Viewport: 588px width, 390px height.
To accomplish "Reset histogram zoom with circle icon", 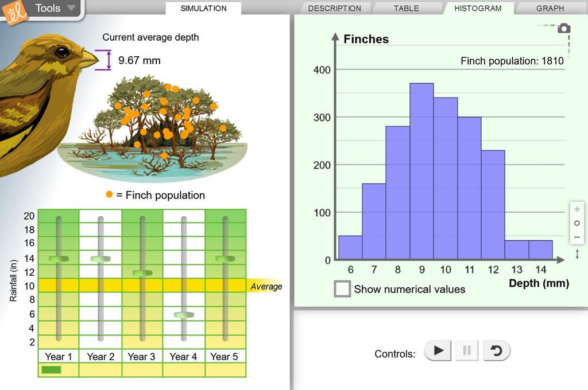I will (x=577, y=223).
